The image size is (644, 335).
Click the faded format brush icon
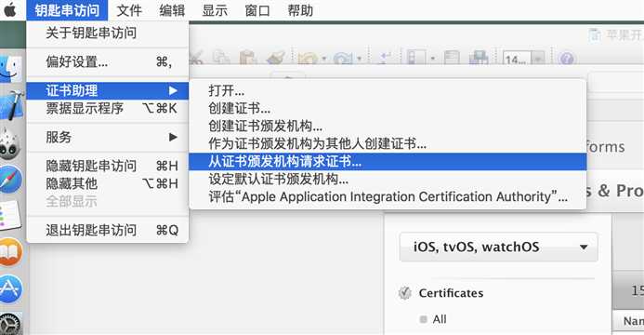(276, 59)
